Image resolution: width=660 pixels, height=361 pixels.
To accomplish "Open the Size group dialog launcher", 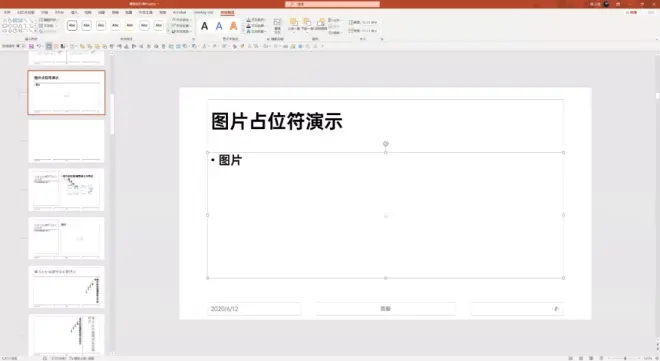I will coord(382,39).
